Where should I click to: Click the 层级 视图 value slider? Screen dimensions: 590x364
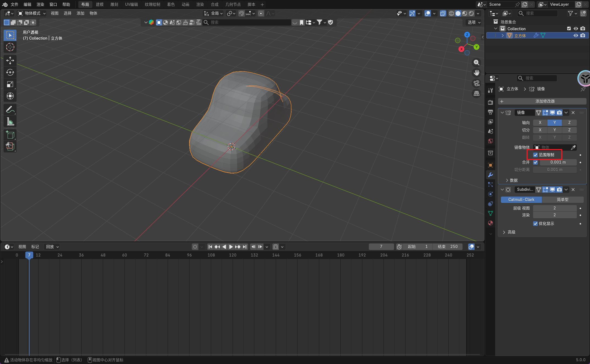tap(554, 208)
